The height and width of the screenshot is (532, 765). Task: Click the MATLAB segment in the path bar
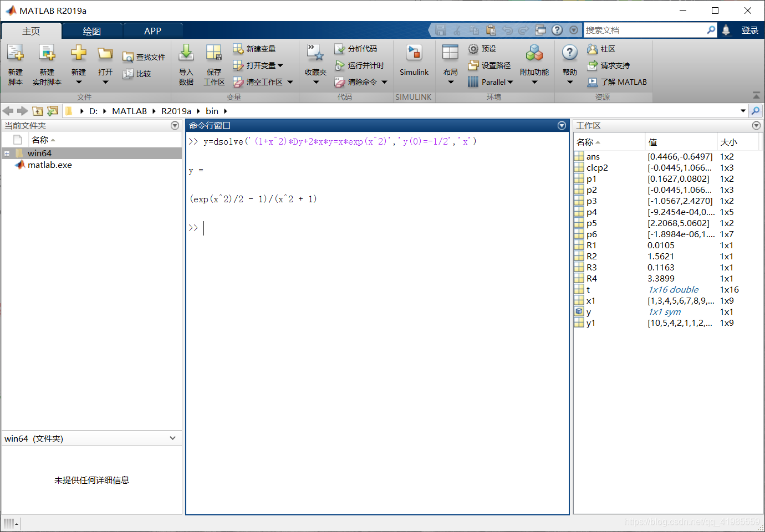pyautogui.click(x=130, y=111)
